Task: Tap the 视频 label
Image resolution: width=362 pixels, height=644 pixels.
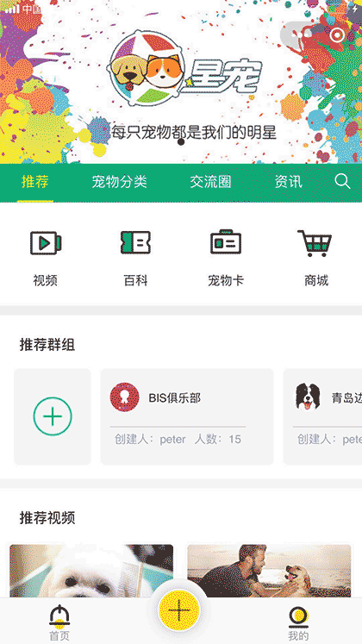Action: [x=45, y=281]
